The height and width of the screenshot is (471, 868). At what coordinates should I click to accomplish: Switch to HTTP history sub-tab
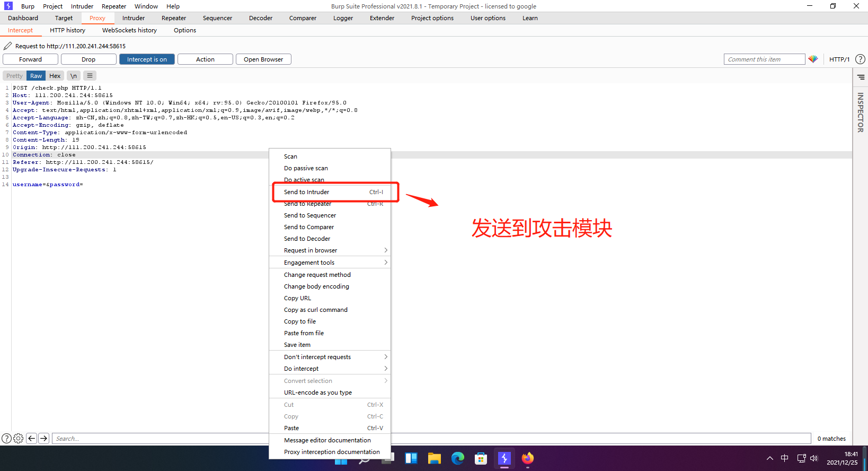click(67, 30)
